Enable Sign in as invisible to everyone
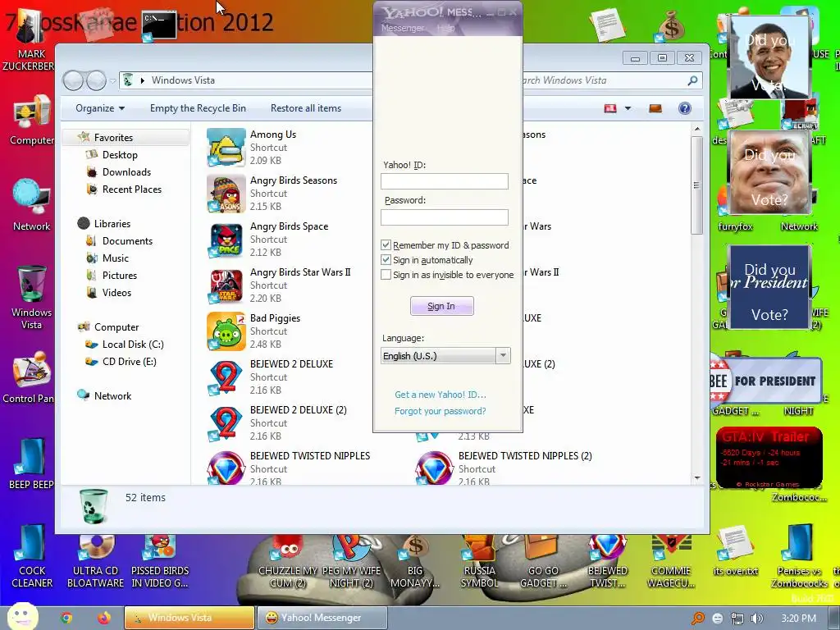Image resolution: width=840 pixels, height=630 pixels. [386, 275]
